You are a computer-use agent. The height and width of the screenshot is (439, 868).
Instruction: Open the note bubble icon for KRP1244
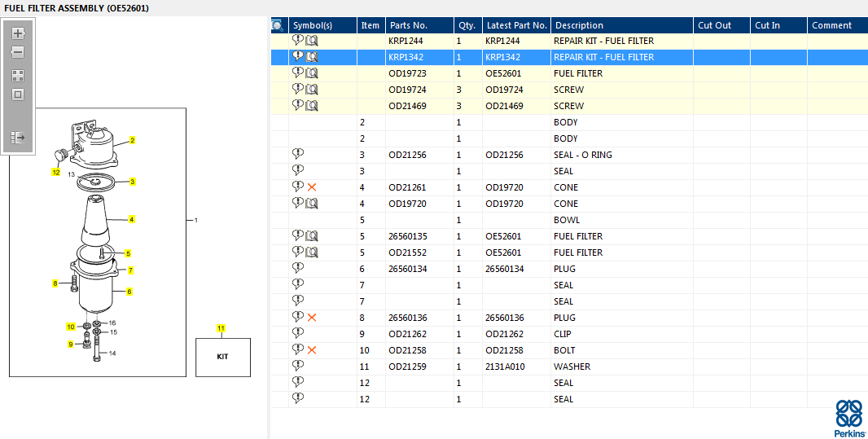tap(298, 40)
